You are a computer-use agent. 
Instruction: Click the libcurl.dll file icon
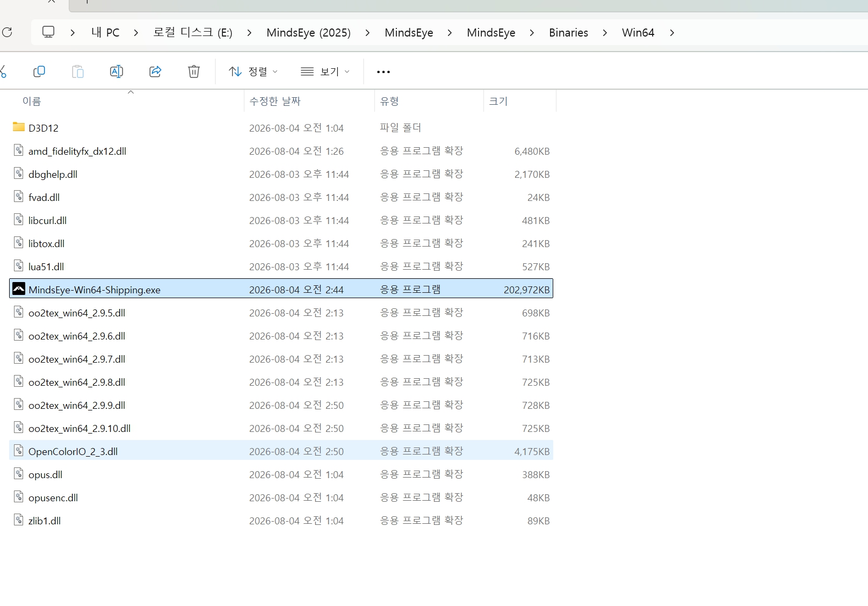pos(19,220)
